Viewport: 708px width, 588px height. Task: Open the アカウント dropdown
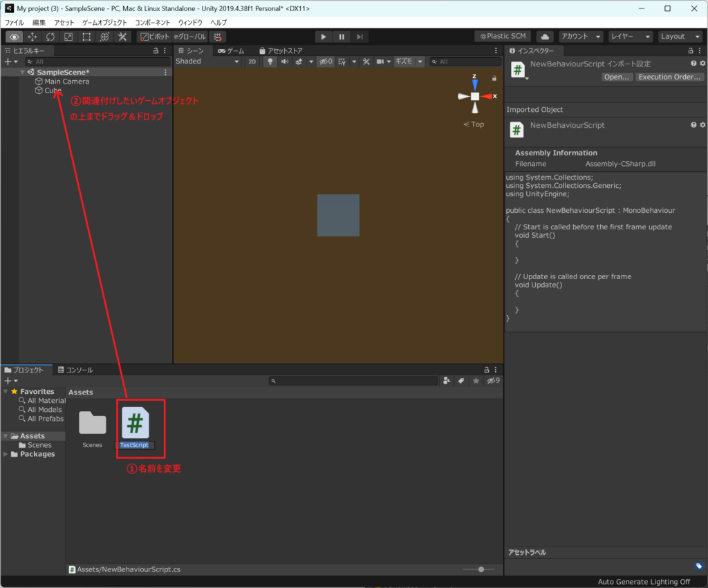pyautogui.click(x=580, y=37)
